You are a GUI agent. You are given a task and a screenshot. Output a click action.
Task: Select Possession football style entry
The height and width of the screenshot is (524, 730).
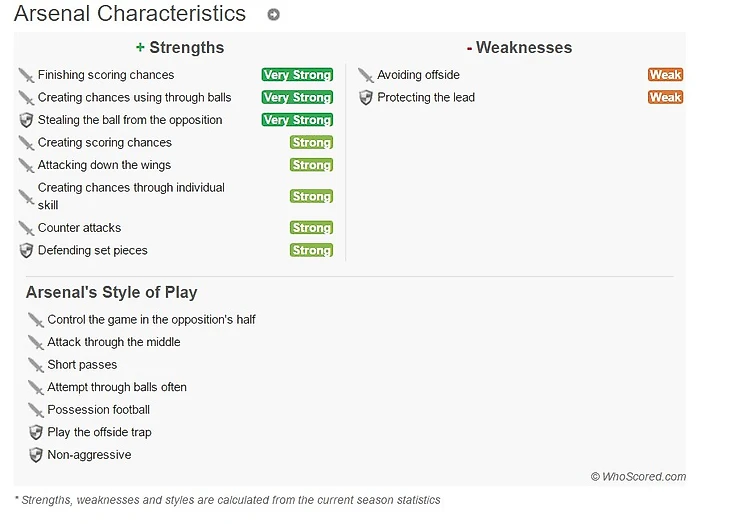[x=98, y=410]
